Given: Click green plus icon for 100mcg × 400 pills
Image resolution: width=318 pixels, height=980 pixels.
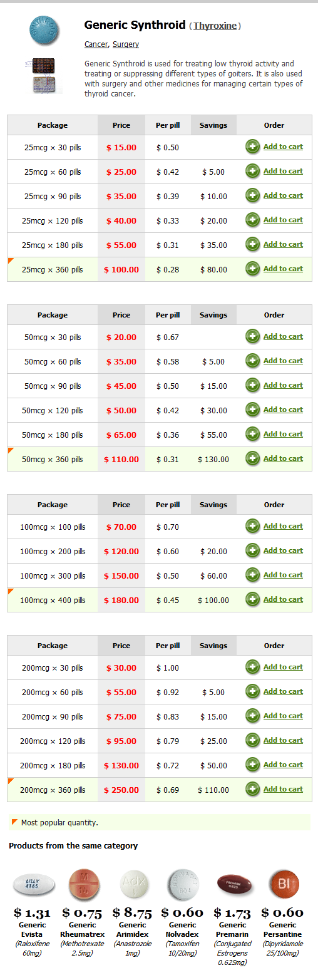Looking at the screenshot, I should 253,600.
